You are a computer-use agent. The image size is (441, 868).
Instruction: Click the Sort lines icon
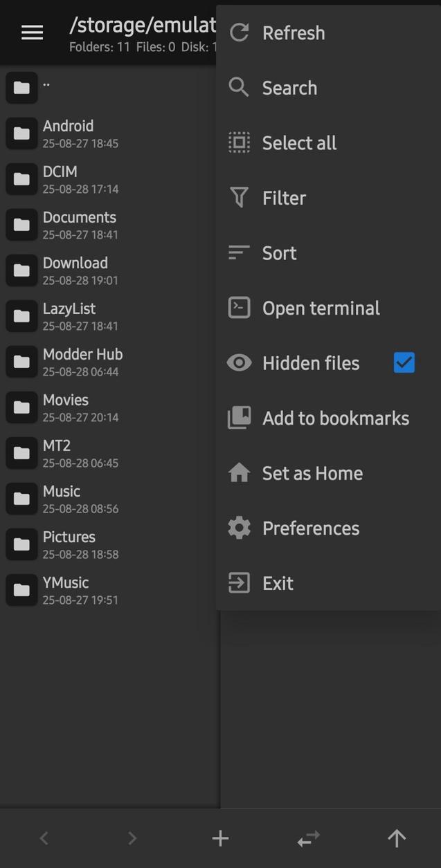(239, 253)
